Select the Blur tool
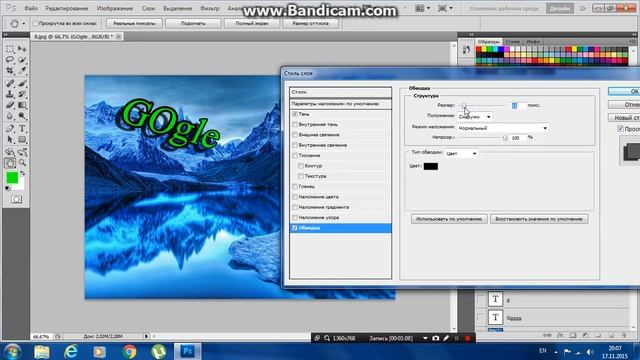 [x=10, y=116]
